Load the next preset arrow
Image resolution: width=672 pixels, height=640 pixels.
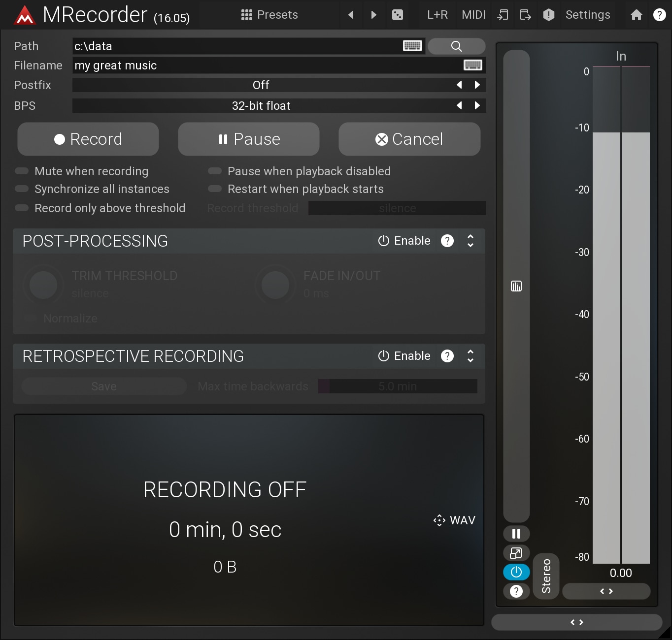point(374,15)
